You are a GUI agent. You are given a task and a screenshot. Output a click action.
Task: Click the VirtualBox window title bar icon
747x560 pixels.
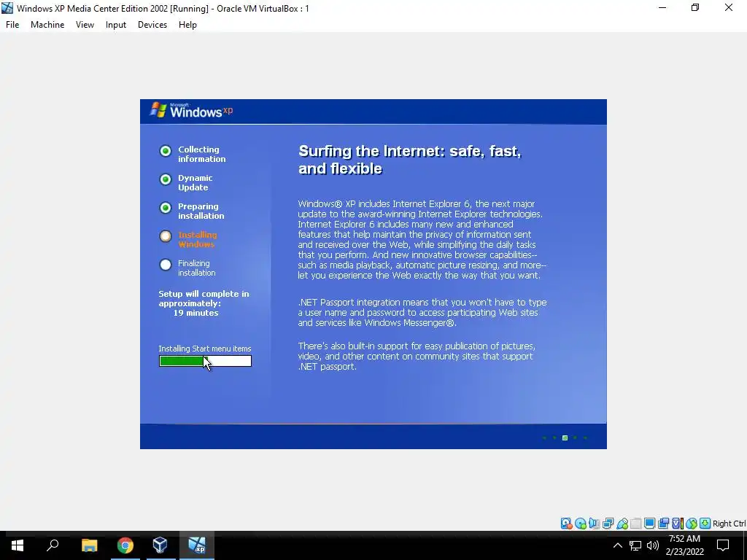click(7, 8)
